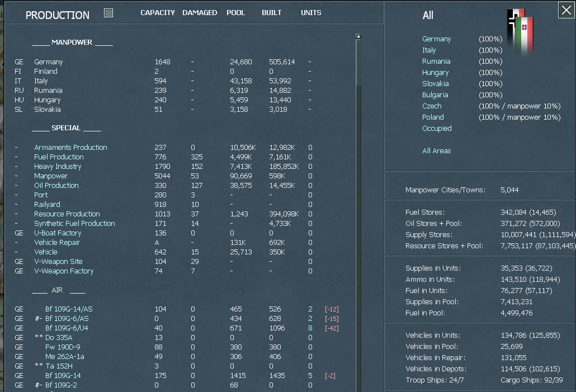
Task: Select Rumania in the nation filter list
Action: [x=436, y=62]
